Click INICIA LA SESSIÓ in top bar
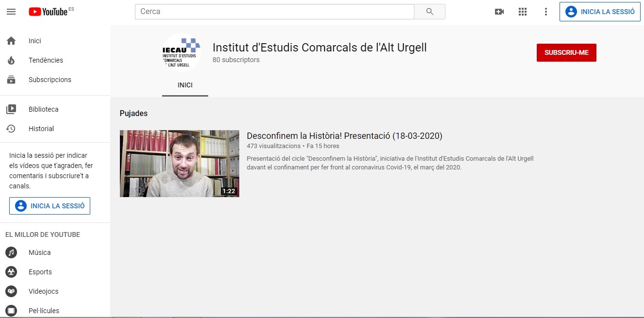Viewport: 644px width, 318px height. point(600,12)
